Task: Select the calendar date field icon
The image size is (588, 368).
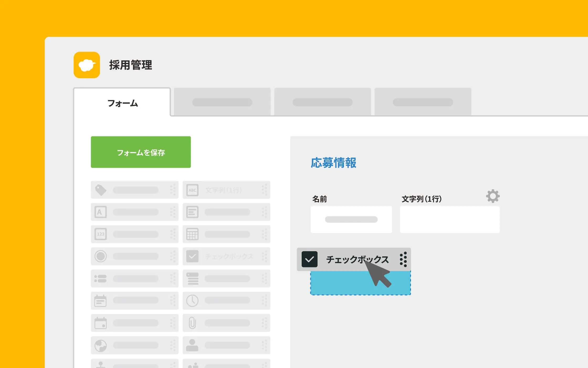Action: point(101,300)
